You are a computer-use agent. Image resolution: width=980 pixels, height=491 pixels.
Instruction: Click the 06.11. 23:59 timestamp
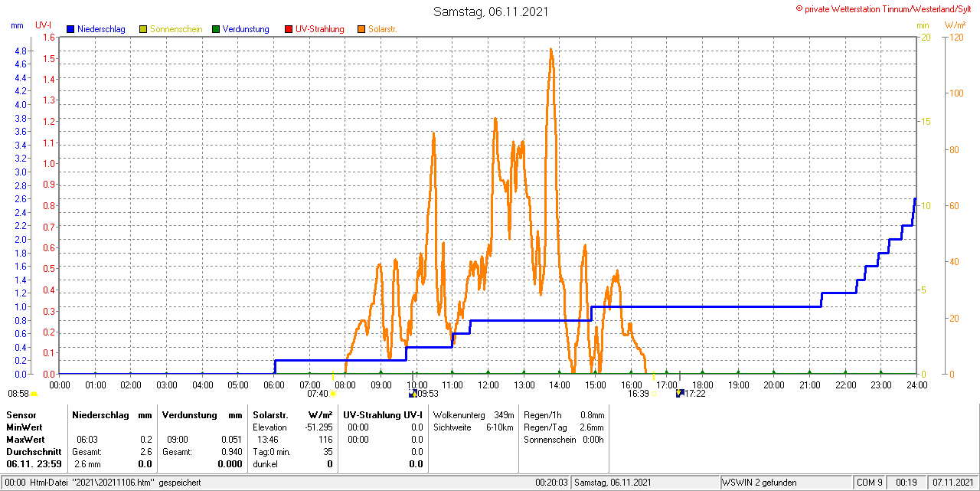click(x=34, y=464)
